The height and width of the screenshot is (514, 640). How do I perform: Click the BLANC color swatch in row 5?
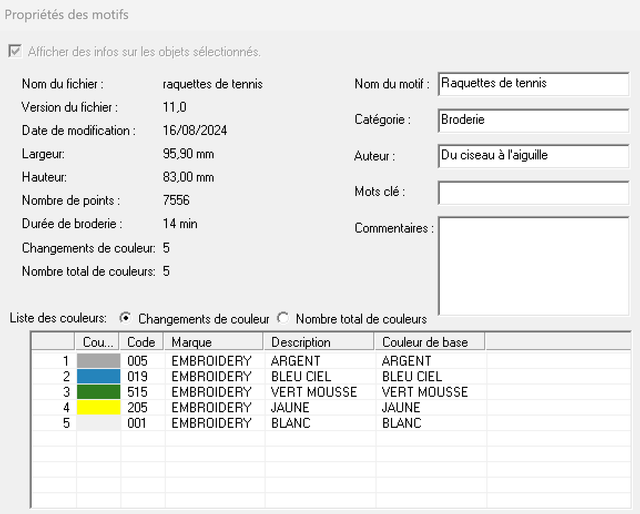pyautogui.click(x=98, y=423)
